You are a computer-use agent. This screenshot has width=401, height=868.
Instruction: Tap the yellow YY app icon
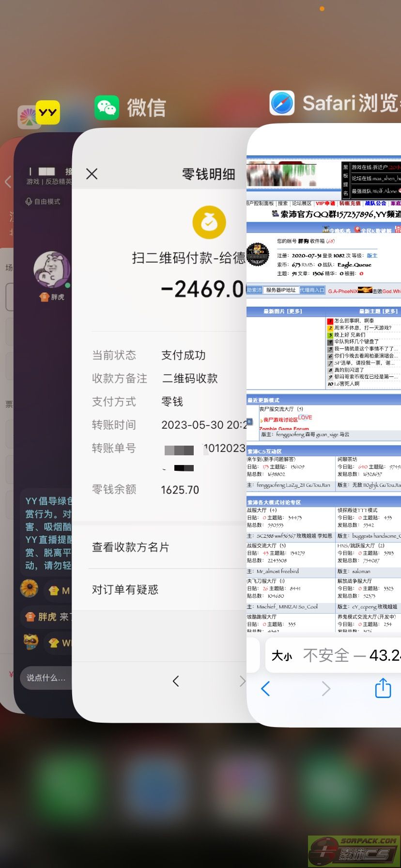48,112
